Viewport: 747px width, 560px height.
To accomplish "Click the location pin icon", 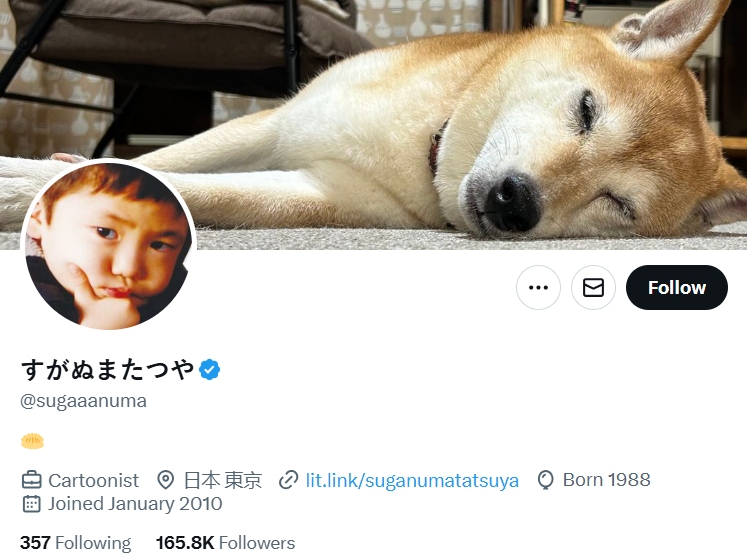I will point(165,480).
